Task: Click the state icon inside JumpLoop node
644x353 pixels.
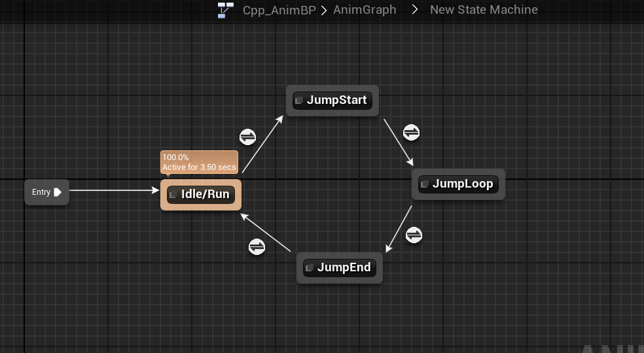Action: [425, 184]
